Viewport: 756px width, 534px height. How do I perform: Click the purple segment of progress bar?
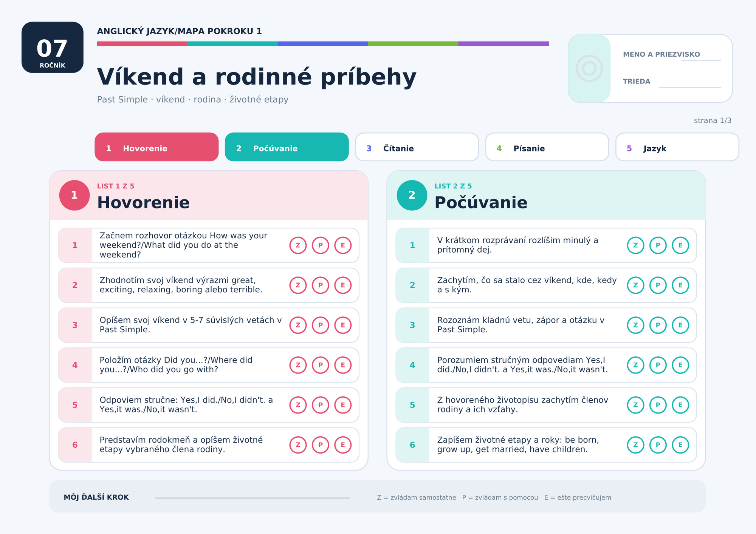503,44
